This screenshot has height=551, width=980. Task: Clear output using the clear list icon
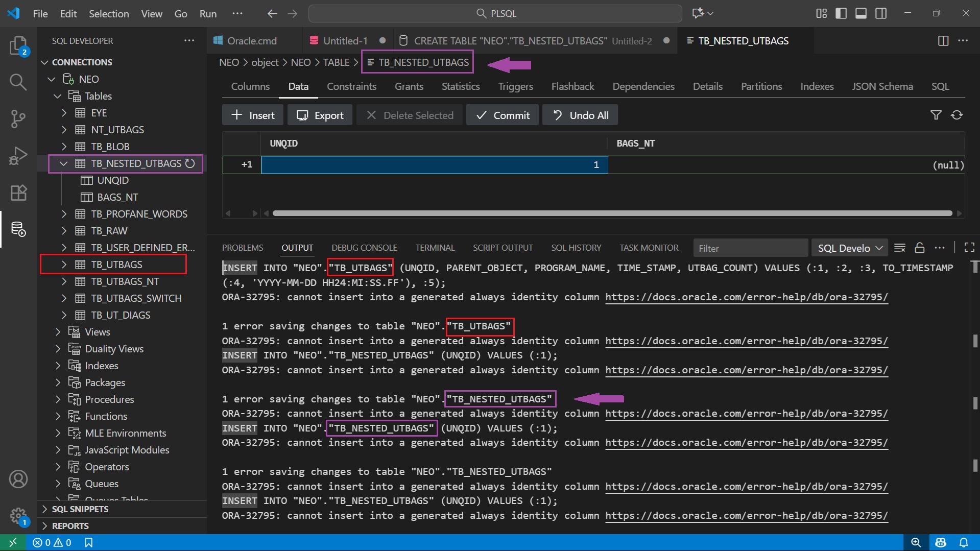click(899, 248)
